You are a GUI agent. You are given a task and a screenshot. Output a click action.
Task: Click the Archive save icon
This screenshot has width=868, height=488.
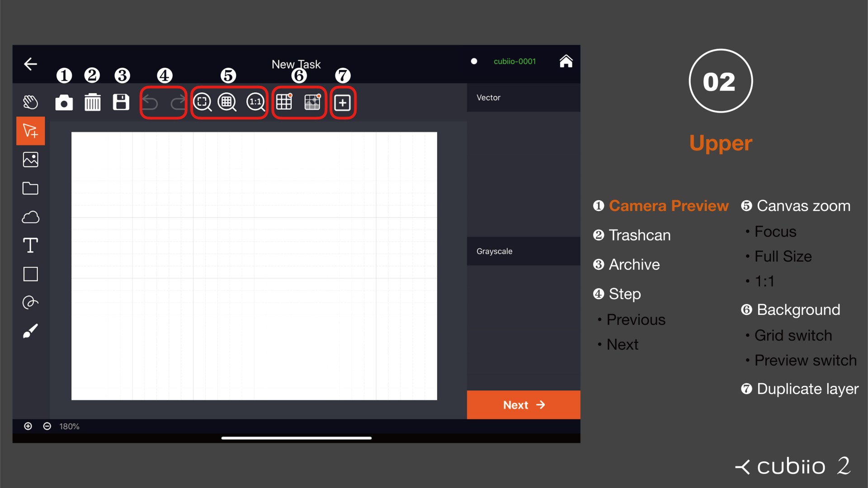click(x=121, y=103)
